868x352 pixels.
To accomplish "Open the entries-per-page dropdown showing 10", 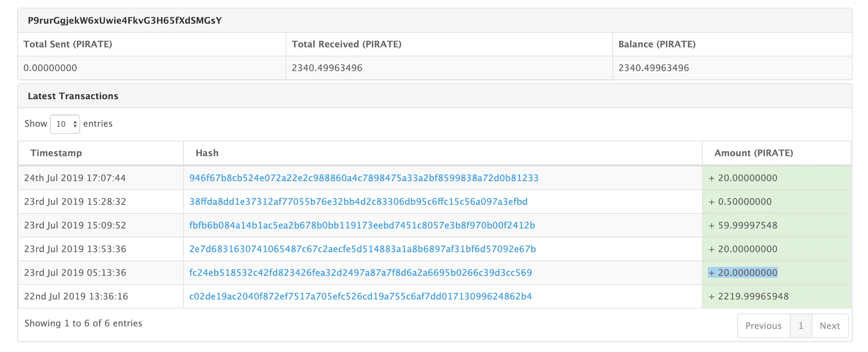I will [x=65, y=124].
